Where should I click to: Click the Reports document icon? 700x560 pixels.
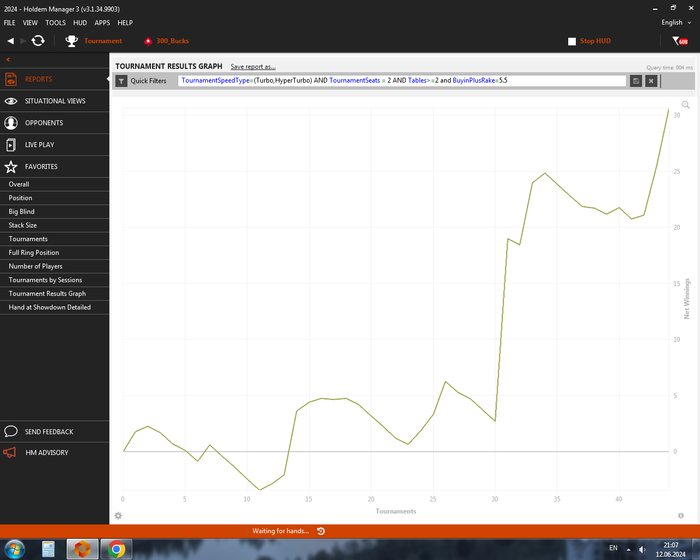pos(11,79)
